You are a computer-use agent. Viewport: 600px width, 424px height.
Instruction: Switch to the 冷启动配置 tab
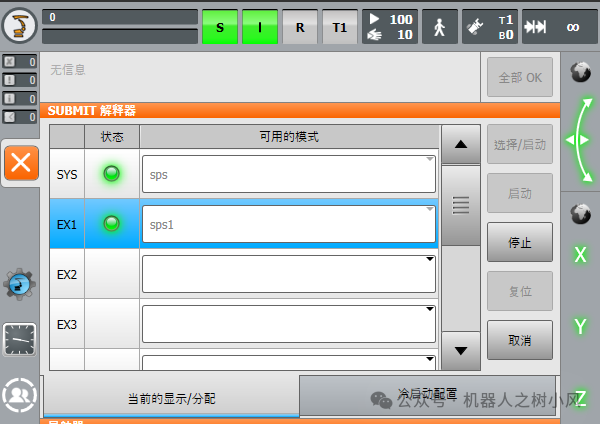coord(427,394)
